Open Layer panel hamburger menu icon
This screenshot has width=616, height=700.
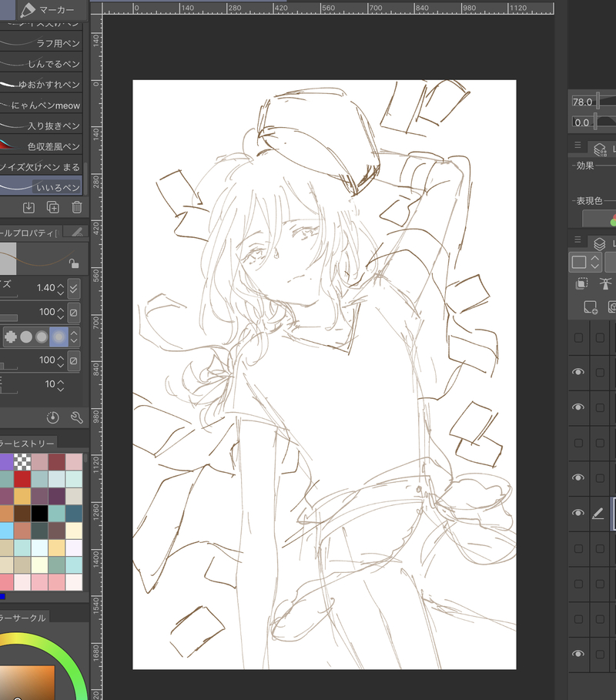(x=577, y=239)
